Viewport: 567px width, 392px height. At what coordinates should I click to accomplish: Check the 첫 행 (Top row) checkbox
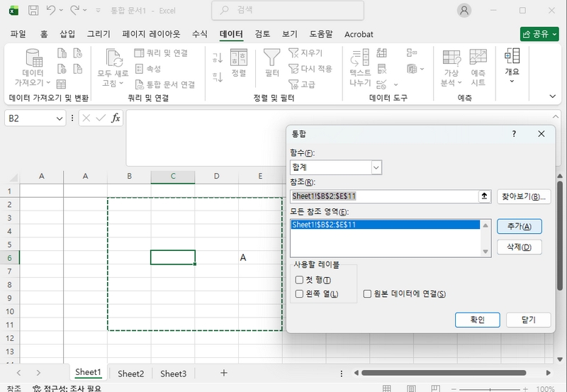[x=299, y=279]
